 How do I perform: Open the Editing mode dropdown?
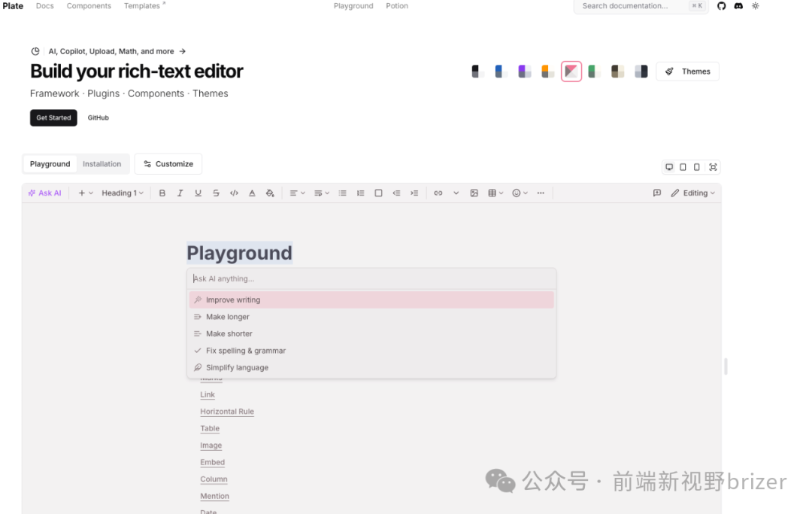pos(693,193)
